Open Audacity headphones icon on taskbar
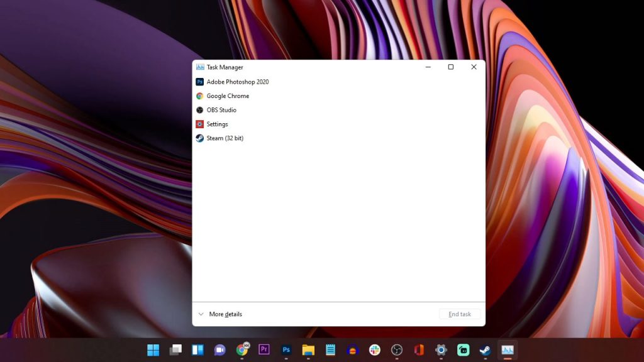 (x=352, y=349)
